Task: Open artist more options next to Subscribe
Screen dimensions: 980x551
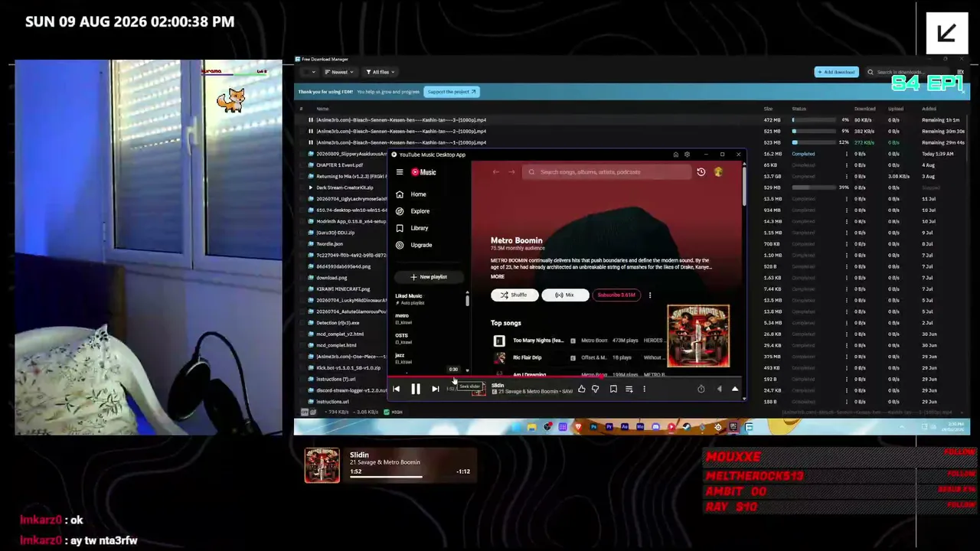Action: point(650,295)
